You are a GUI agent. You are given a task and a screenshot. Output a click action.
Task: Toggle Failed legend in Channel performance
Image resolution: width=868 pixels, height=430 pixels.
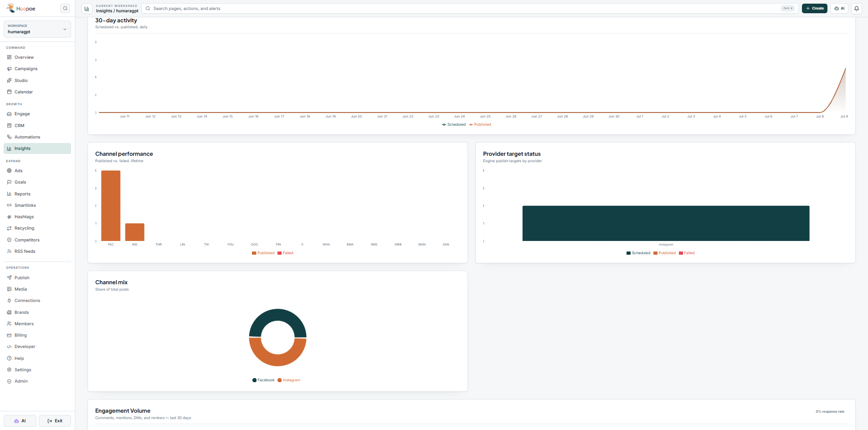click(x=285, y=253)
